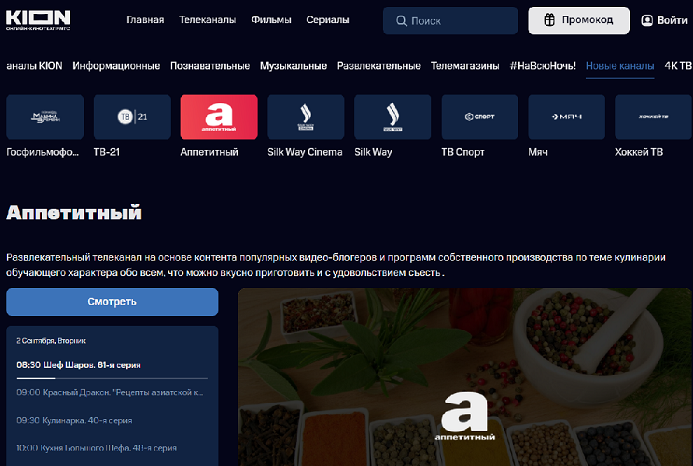The height and width of the screenshot is (466, 693).
Task: Select the #НаВсюНочь! category tab
Action: click(x=543, y=66)
